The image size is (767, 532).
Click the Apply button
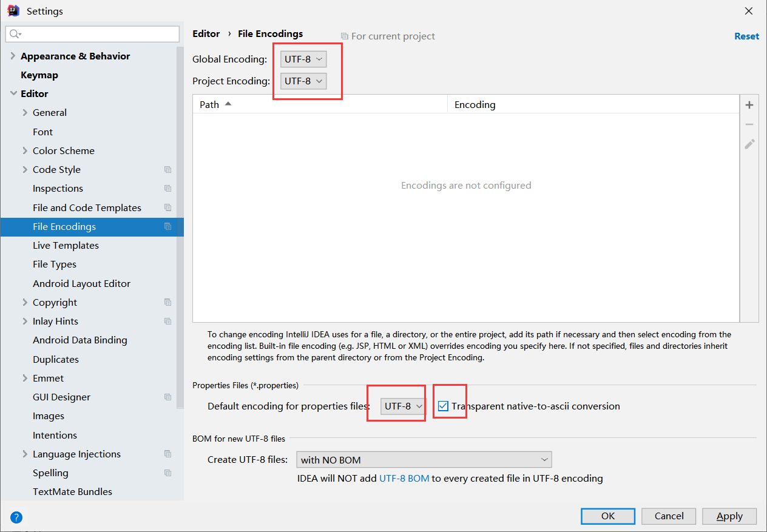pyautogui.click(x=729, y=516)
